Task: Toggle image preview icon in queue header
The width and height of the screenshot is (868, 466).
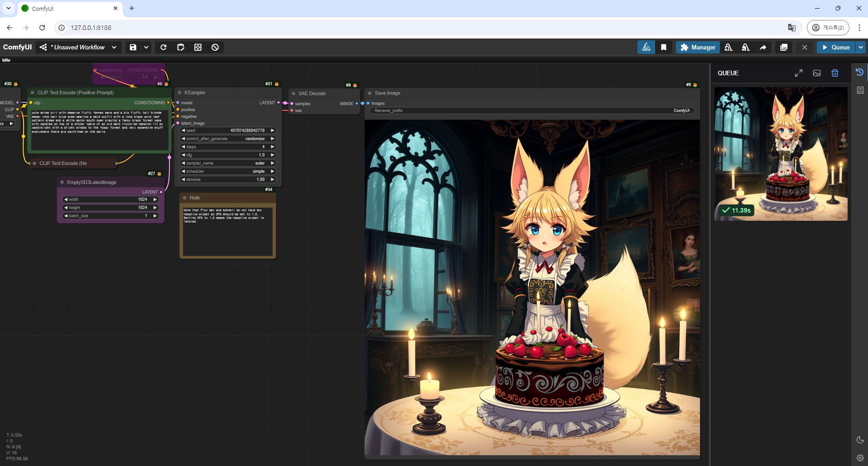Action: tap(817, 73)
